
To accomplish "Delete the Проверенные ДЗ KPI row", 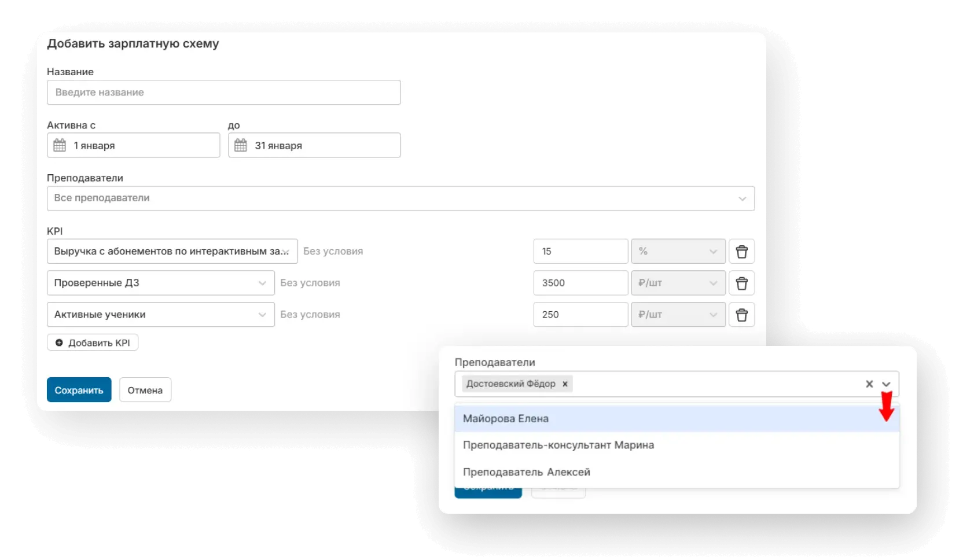I will (741, 283).
